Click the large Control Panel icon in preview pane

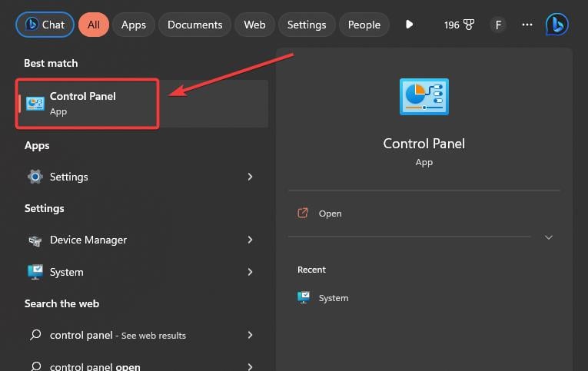[x=424, y=97]
